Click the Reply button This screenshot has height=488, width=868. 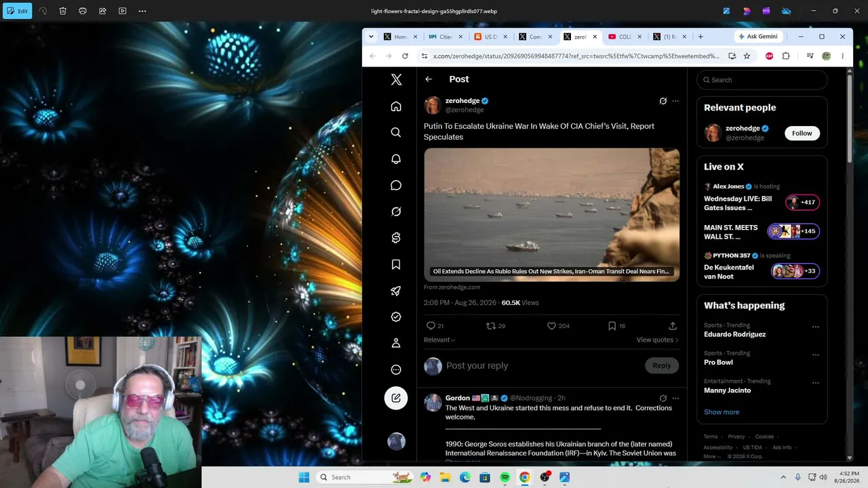pyautogui.click(x=662, y=365)
